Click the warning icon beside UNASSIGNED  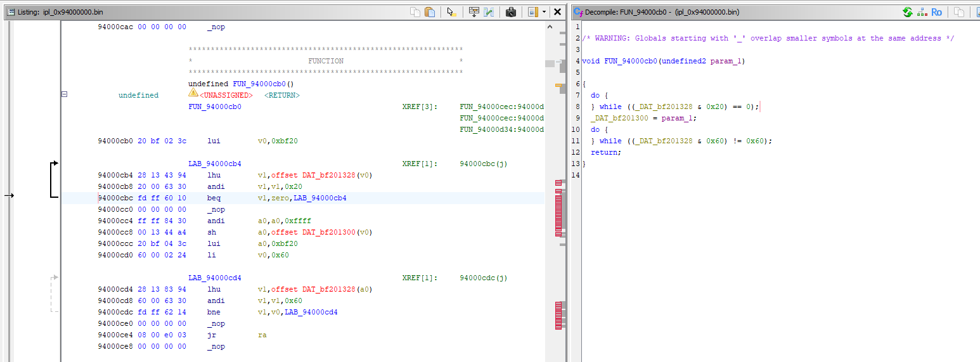(193, 93)
